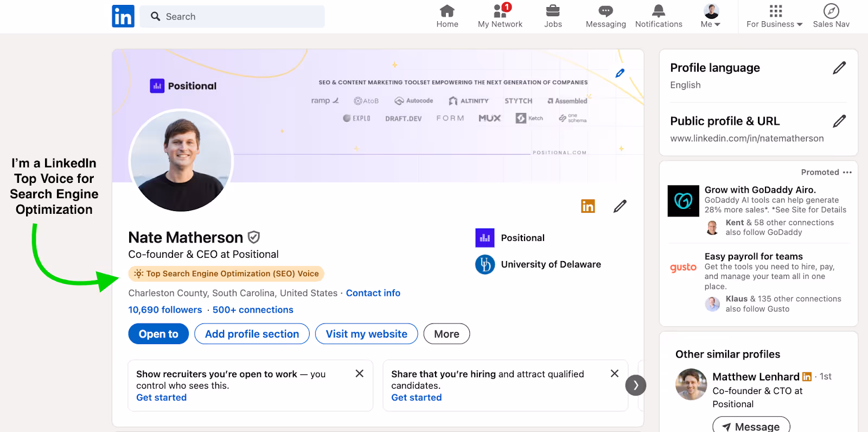
Task: Click Add profile section button
Action: [252, 334]
